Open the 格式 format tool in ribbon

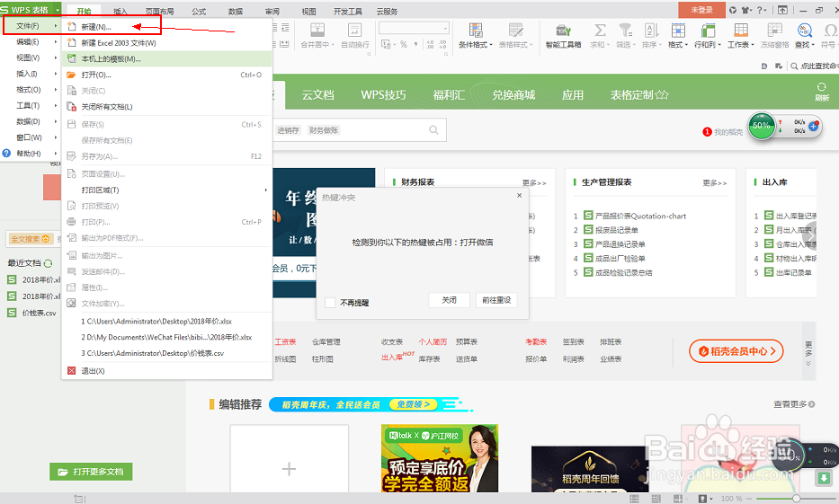click(x=678, y=36)
